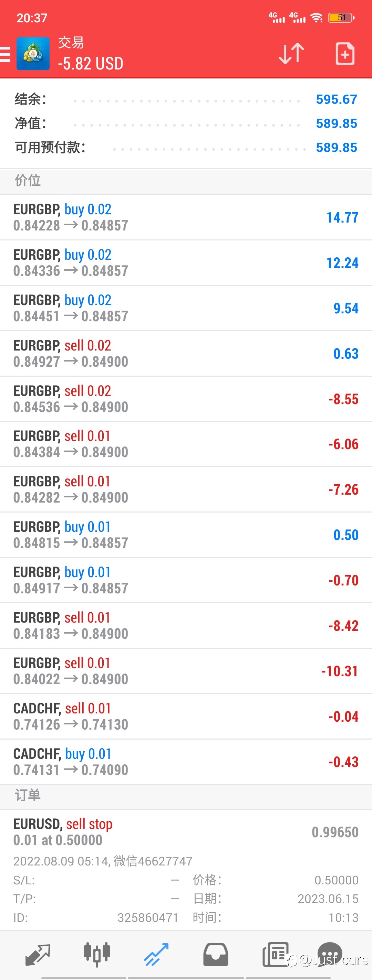Viewport: 372px width, 980px height.
Task: Open the News tab icon
Action: pyautogui.click(x=275, y=955)
